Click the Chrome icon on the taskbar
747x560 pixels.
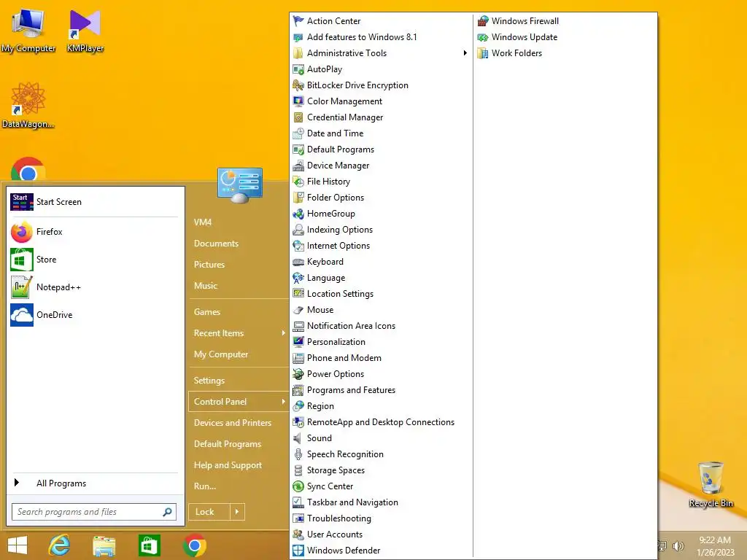[x=194, y=545]
